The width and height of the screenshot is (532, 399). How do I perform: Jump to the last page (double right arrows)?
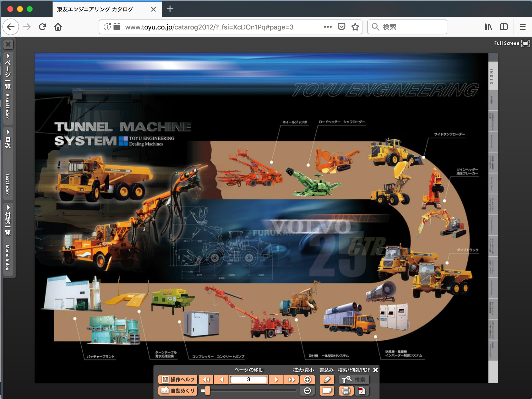pos(292,379)
